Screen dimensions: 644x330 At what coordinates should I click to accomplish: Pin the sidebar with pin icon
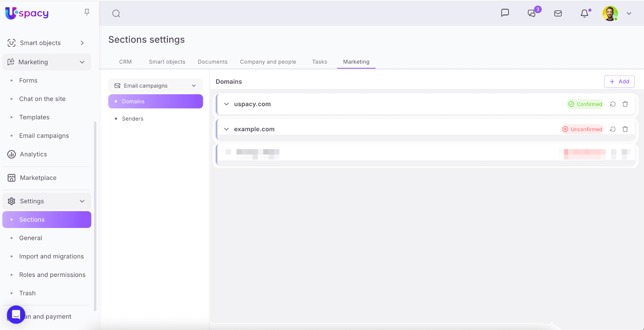87,12
